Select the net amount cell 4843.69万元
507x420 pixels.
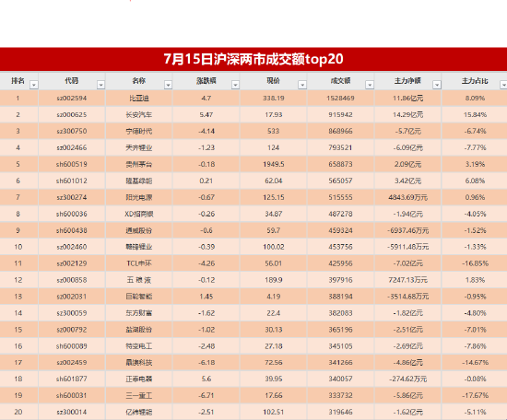pyautogui.click(x=407, y=197)
